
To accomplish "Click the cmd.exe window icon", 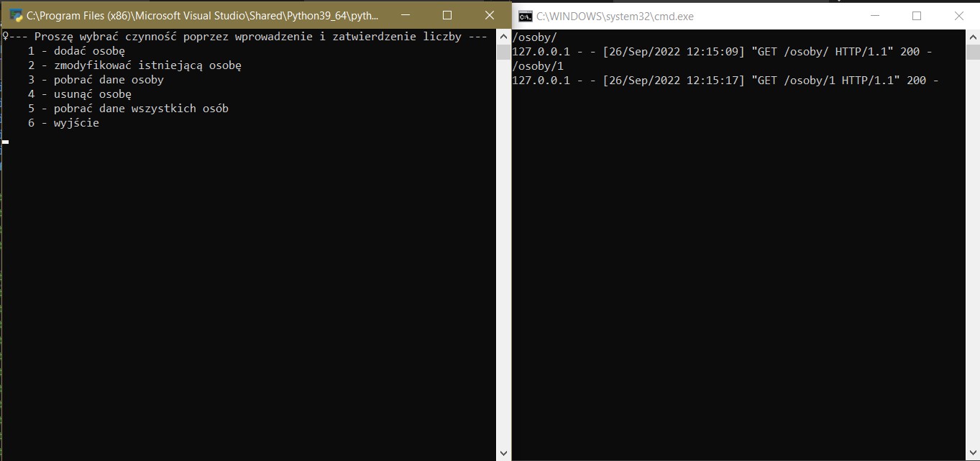I will tap(526, 16).
